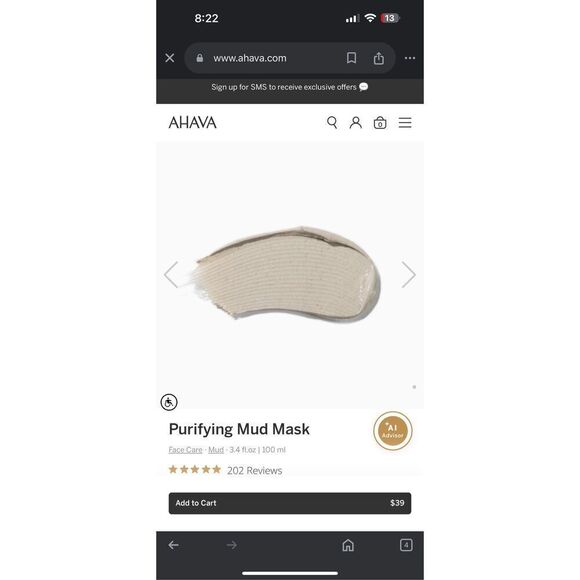Open the SMS sign-up offers banner

click(x=290, y=87)
